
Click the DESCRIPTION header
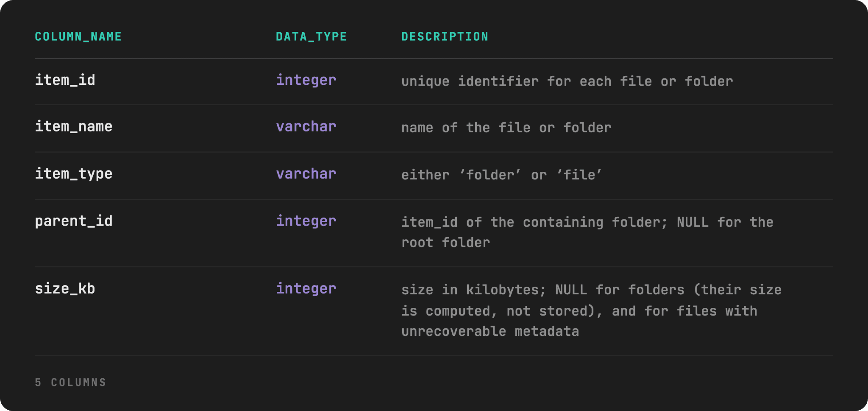(445, 36)
